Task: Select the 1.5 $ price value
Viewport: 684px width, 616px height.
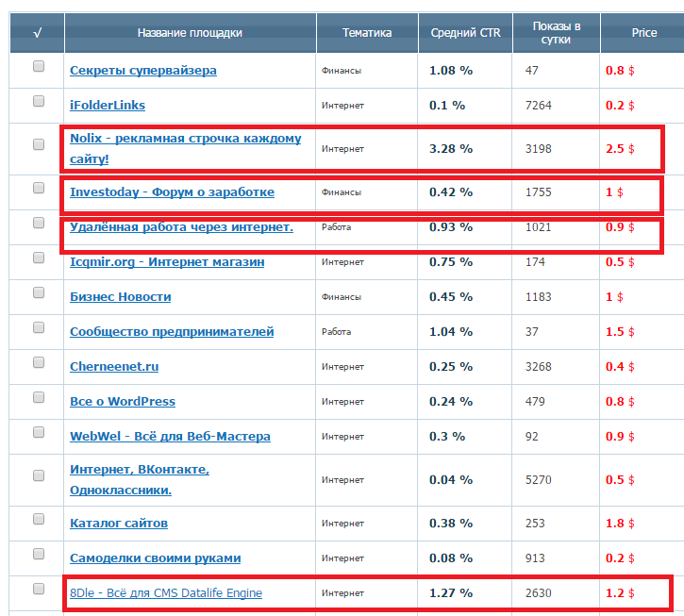Action: [x=620, y=331]
